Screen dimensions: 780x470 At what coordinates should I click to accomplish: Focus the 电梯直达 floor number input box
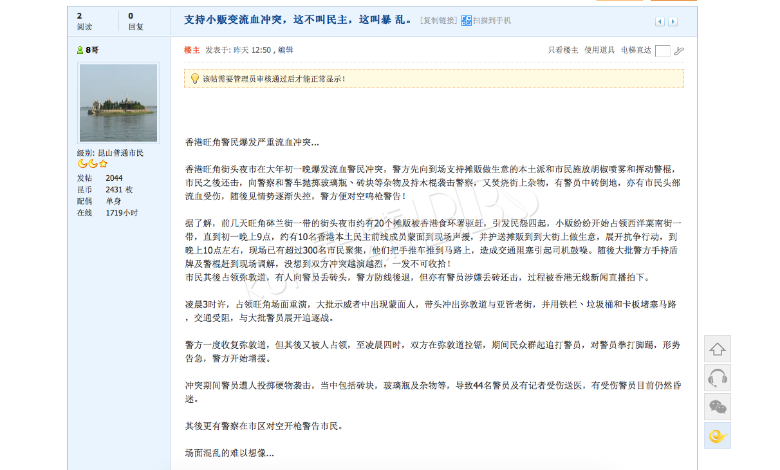662,50
